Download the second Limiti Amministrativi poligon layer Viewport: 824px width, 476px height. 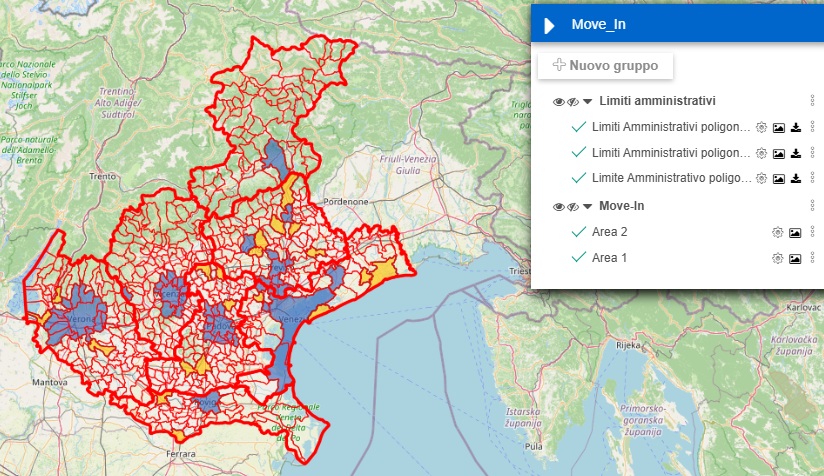[796, 153]
